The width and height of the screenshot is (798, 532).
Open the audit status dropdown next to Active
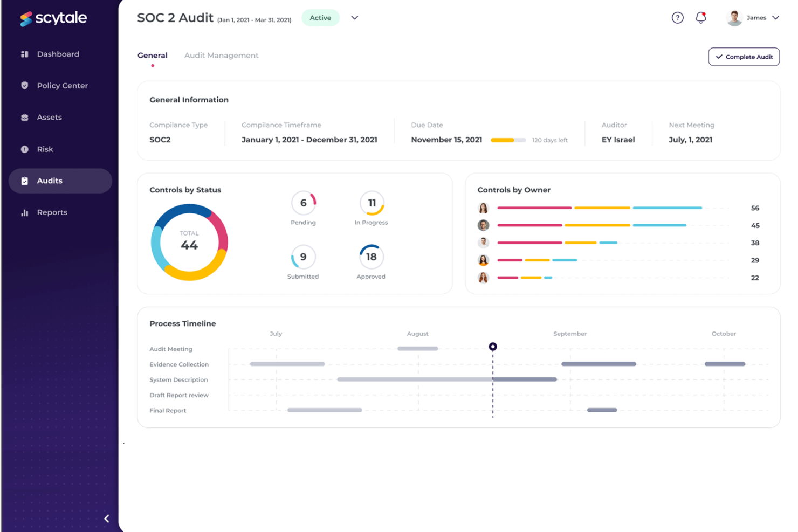point(354,17)
